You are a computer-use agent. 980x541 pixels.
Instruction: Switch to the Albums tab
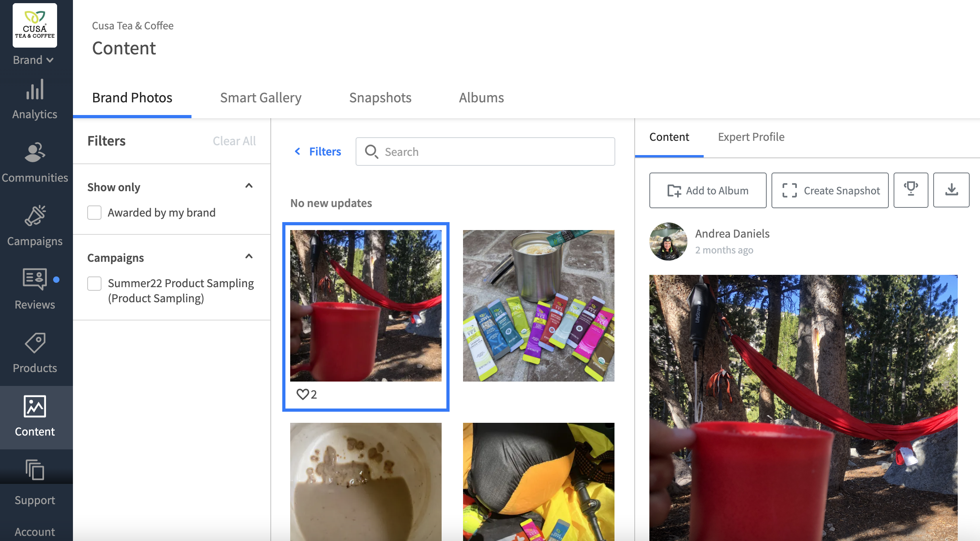(x=481, y=98)
